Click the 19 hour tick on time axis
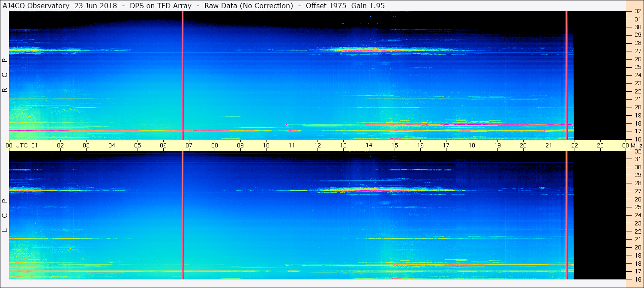The image size is (644, 288). [x=497, y=145]
